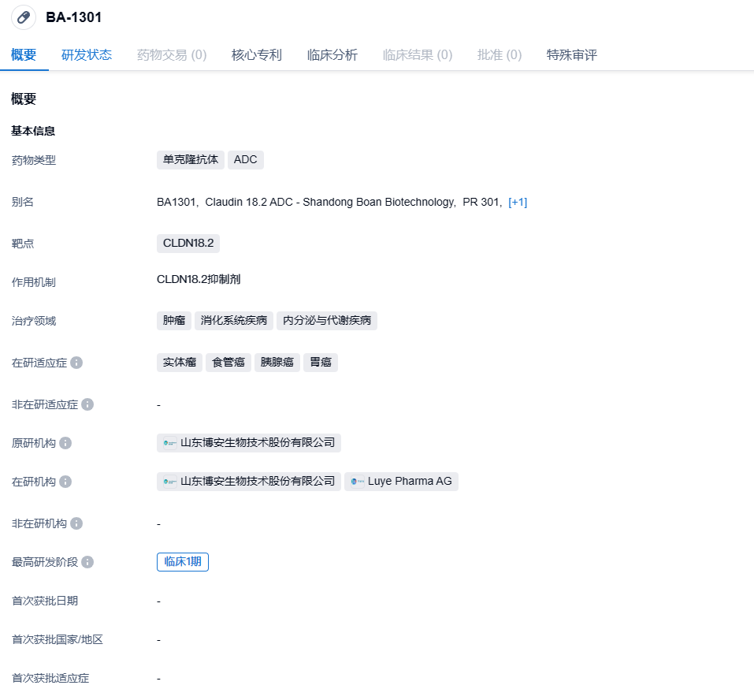Click info icon next to 在研适应症
Screen dimensions: 754x700
(x=76, y=363)
